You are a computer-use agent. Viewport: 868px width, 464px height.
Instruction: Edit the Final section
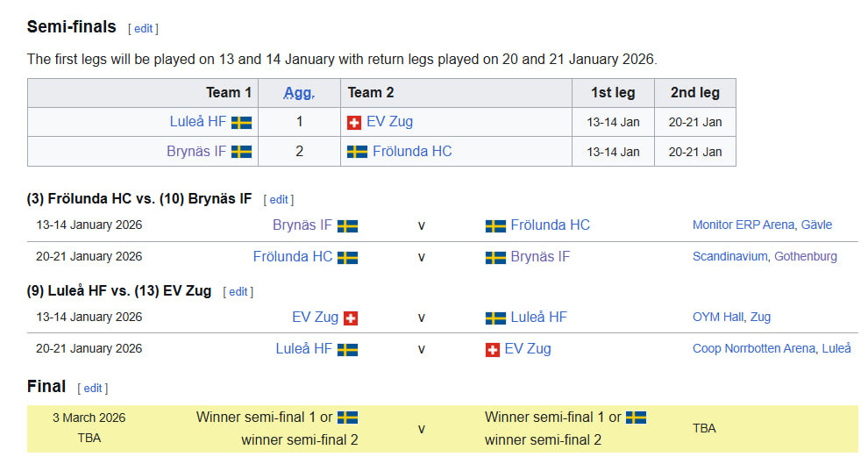click(x=93, y=388)
